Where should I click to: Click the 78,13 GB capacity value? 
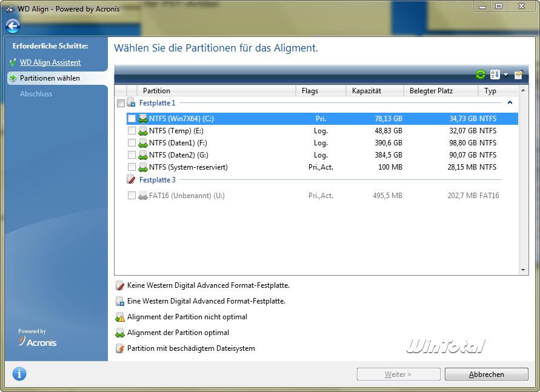click(x=388, y=119)
